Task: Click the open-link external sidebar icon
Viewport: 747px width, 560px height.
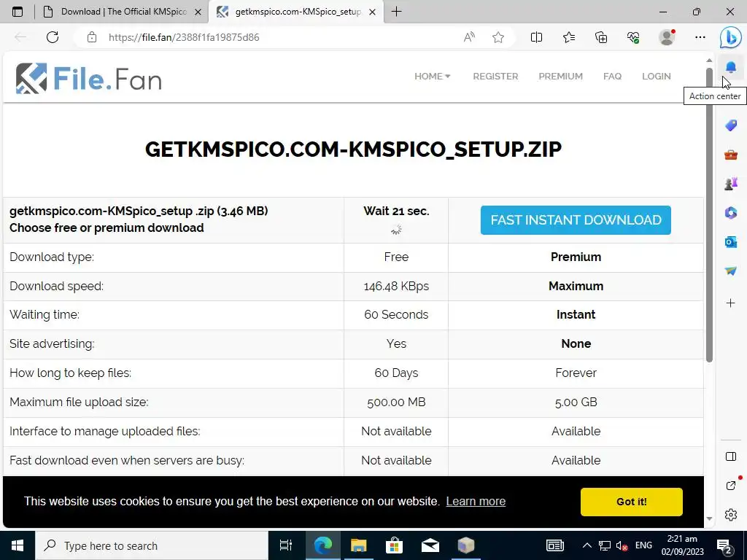Action: (x=731, y=486)
